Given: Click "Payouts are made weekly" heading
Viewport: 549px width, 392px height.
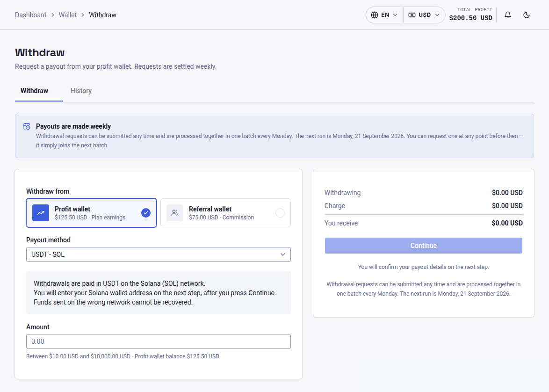Looking at the screenshot, I should pyautogui.click(x=73, y=126).
